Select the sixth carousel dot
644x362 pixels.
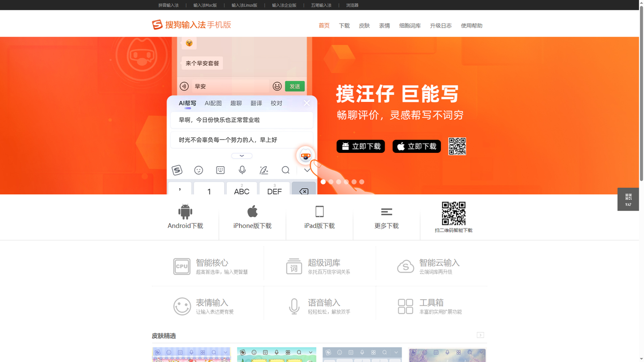(362, 182)
